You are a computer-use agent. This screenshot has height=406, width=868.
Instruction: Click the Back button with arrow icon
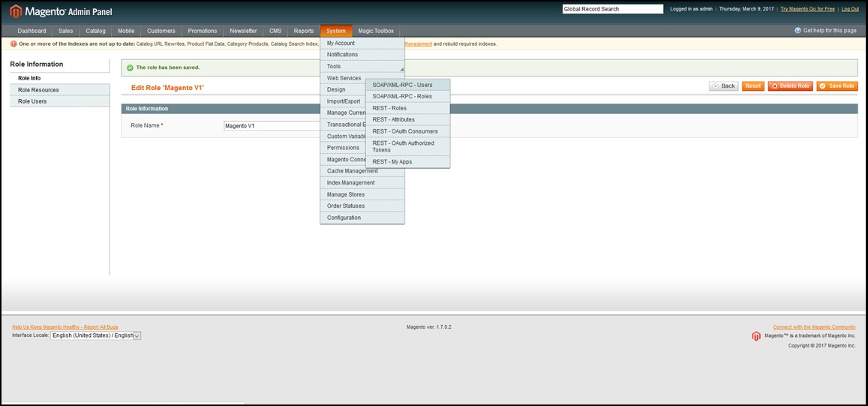[723, 86]
